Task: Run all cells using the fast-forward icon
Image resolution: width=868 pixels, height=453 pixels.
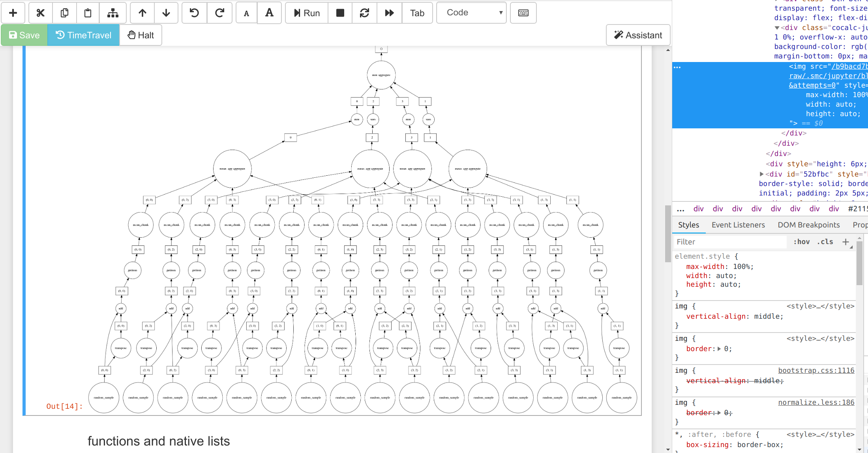Action: (x=389, y=13)
